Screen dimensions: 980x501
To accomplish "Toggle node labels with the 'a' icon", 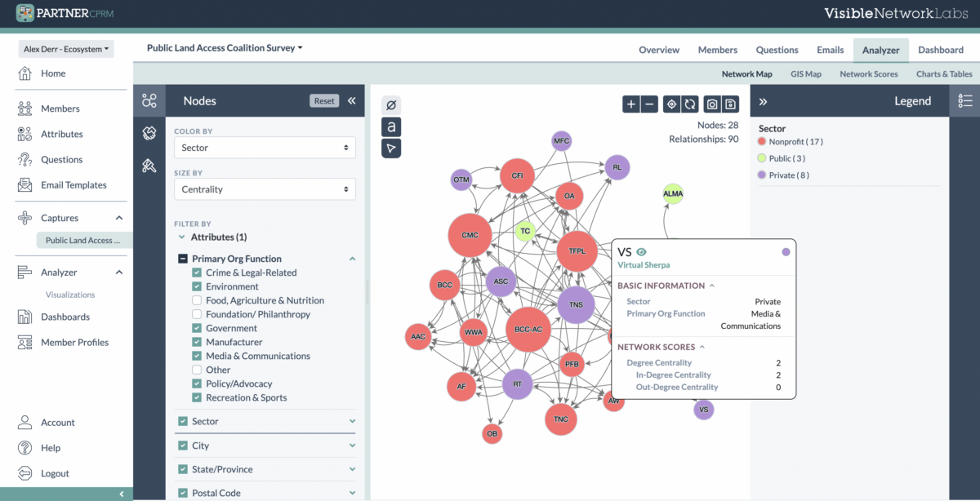I will coord(391,126).
